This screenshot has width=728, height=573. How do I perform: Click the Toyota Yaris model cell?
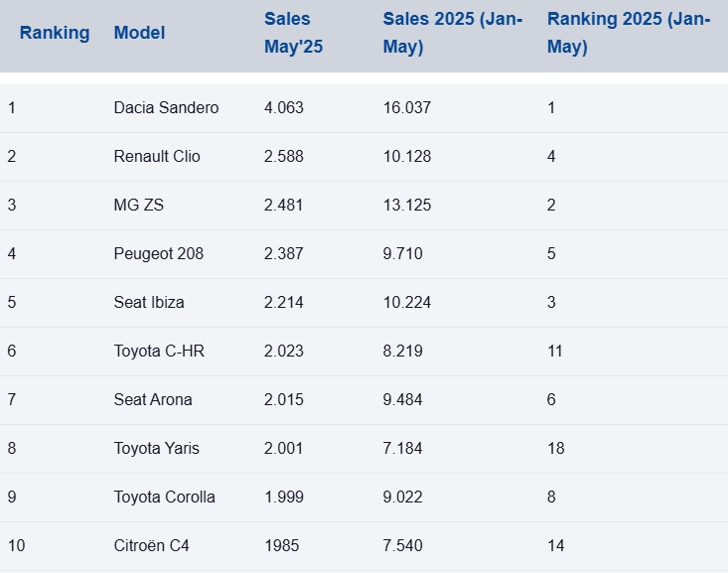[x=156, y=448]
